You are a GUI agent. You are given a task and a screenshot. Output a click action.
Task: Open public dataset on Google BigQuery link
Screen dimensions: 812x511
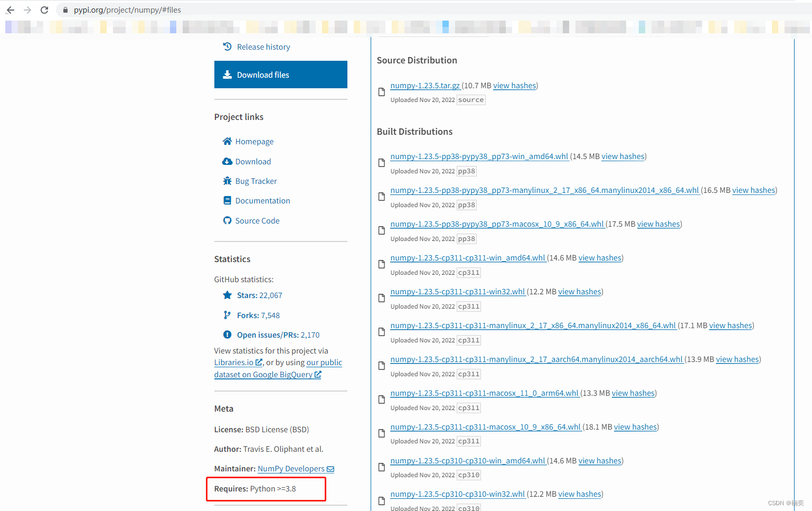(268, 375)
